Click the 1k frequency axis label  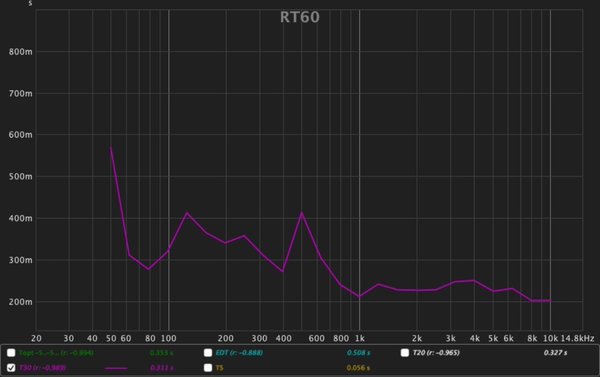coord(360,338)
